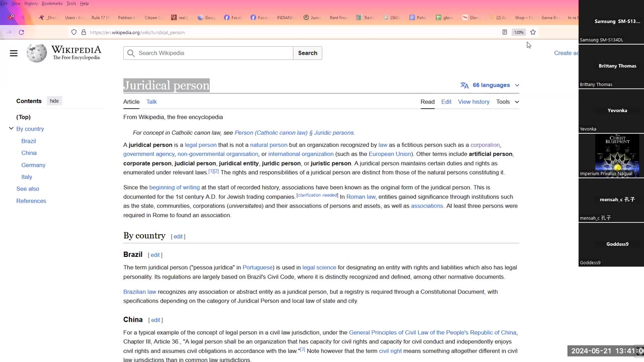Switch to the Shop browser tab

[x=524, y=18]
